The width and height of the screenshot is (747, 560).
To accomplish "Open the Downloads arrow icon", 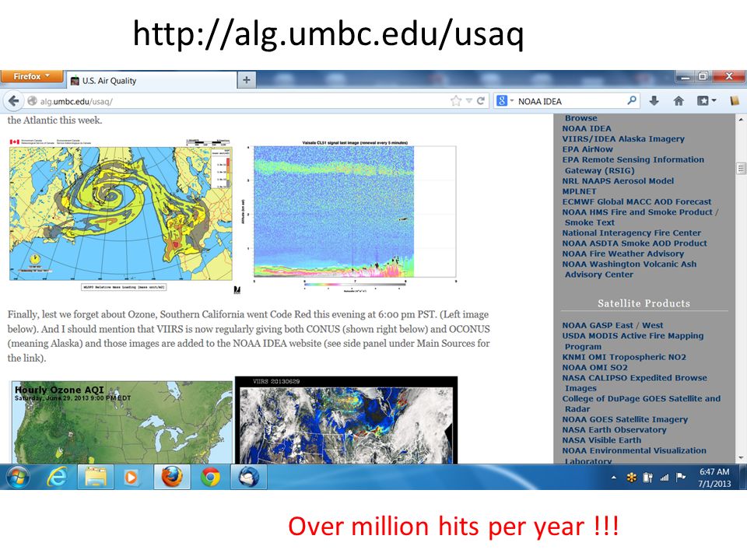I will tap(654, 101).
